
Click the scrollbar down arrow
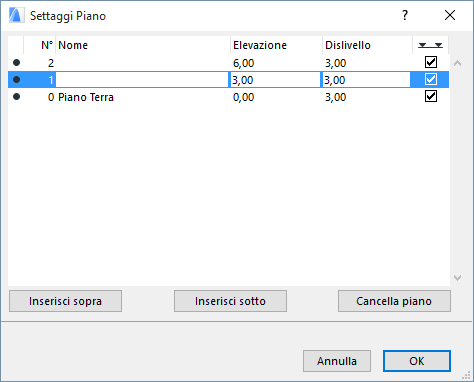click(x=458, y=277)
